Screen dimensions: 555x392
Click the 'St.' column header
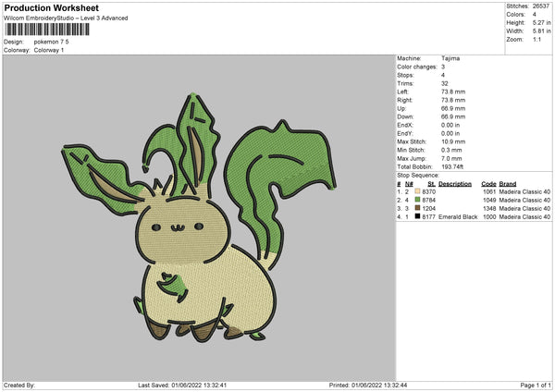click(431, 184)
